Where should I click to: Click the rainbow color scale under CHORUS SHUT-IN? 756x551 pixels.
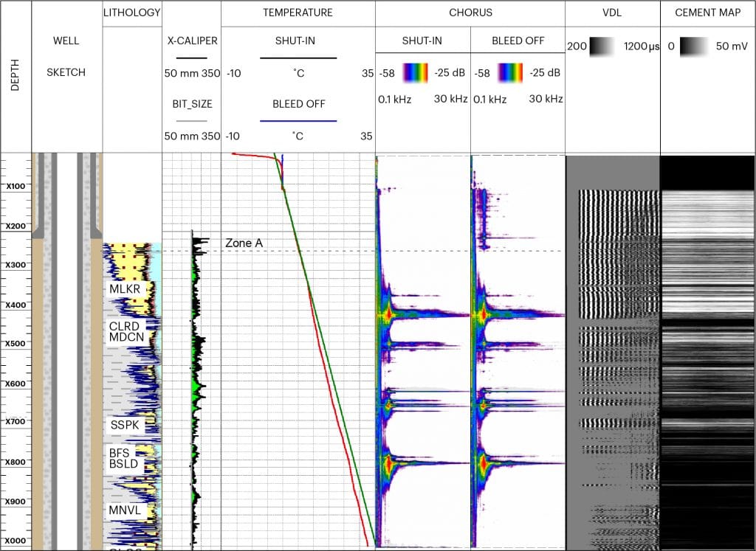coord(416,72)
